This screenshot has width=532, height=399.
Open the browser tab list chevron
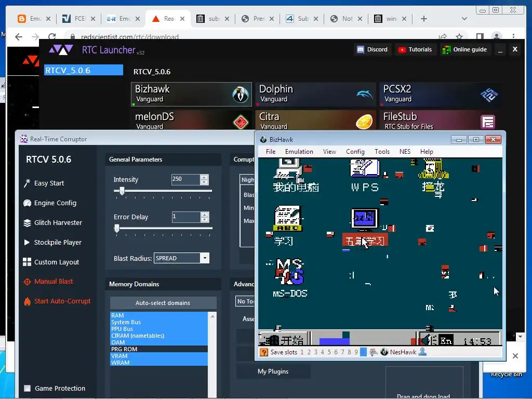coord(464,19)
